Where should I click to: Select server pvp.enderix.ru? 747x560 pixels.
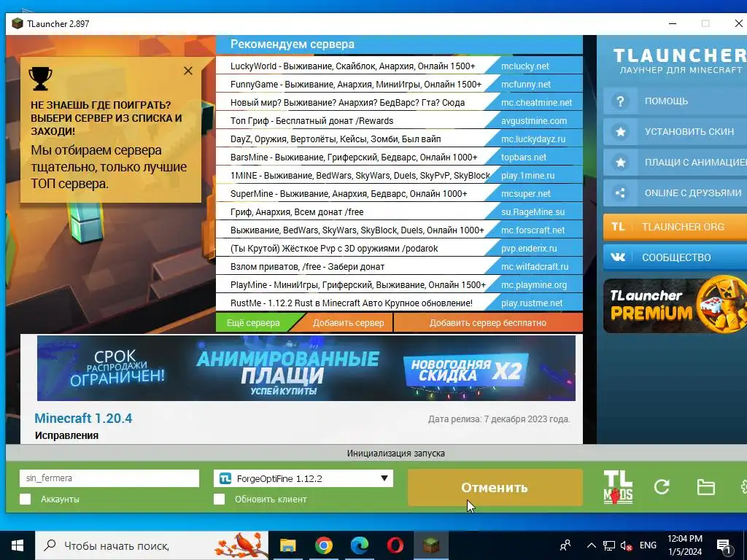click(399, 249)
